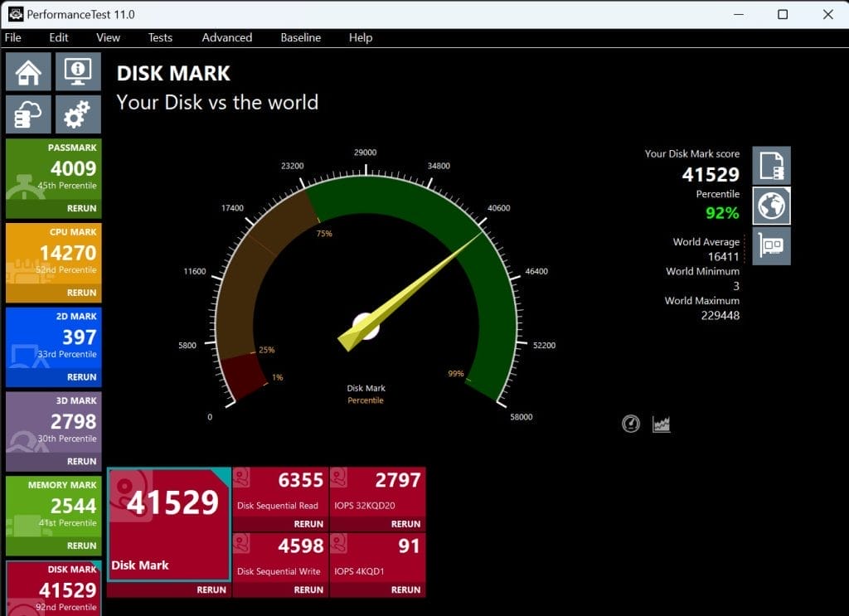Select the large Disk Mark 41529 tile
This screenshot has width=849, height=616.
[x=169, y=525]
